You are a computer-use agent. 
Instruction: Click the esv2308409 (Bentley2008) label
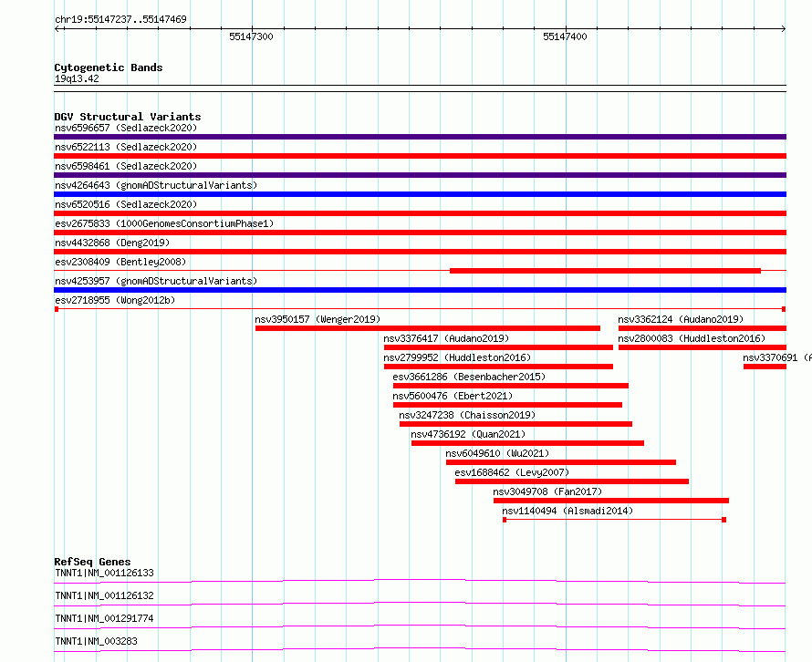pyautogui.click(x=120, y=262)
